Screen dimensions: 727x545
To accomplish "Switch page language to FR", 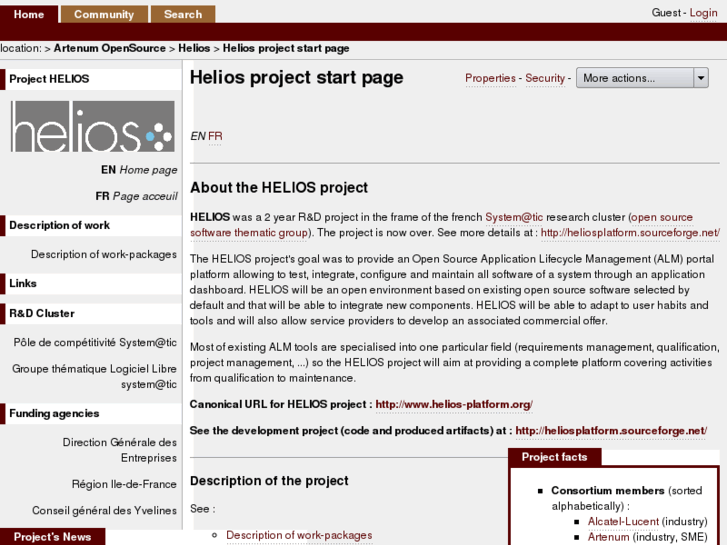I will (x=215, y=136).
